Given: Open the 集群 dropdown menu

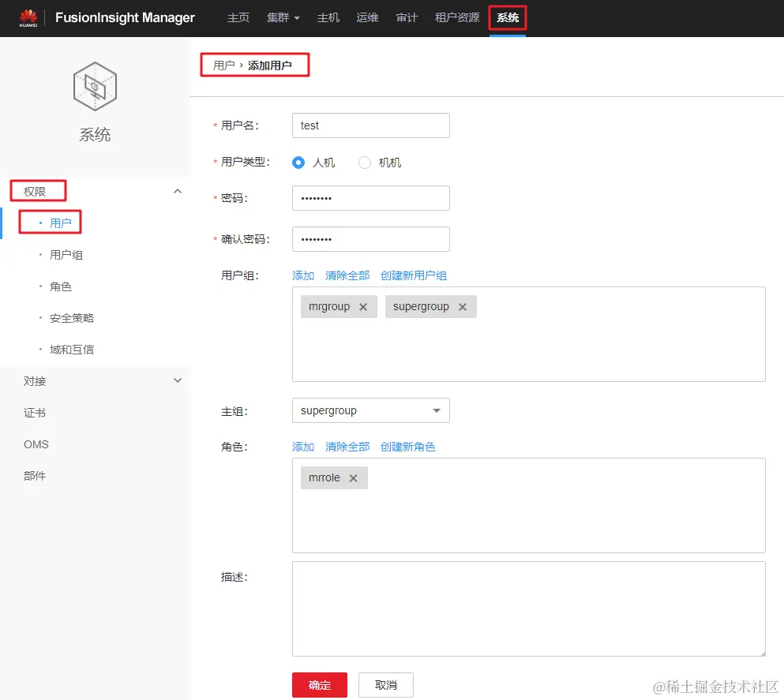Looking at the screenshot, I should 283,18.
